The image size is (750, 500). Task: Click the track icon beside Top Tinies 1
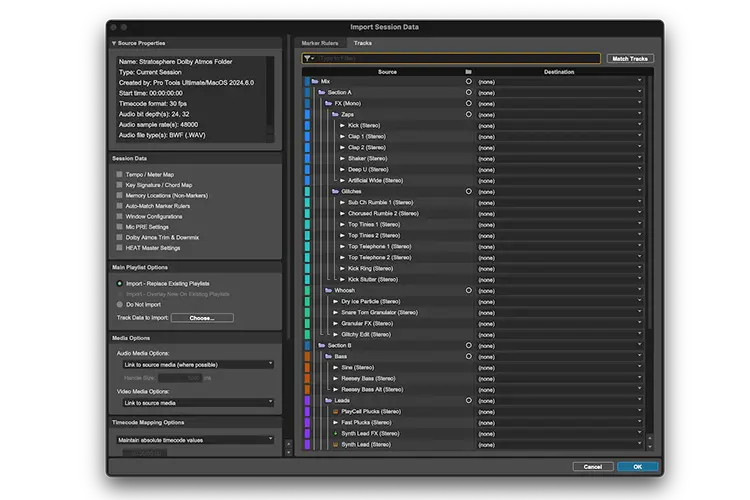(x=342, y=224)
